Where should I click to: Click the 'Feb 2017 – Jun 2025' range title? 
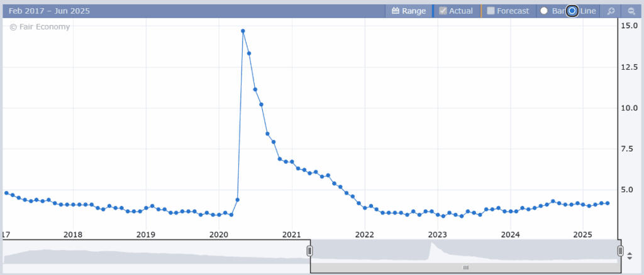49,11
